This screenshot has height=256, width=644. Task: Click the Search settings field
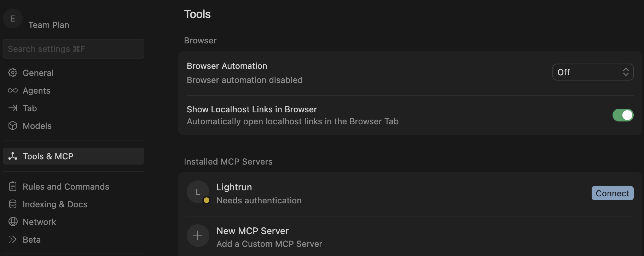(73, 49)
